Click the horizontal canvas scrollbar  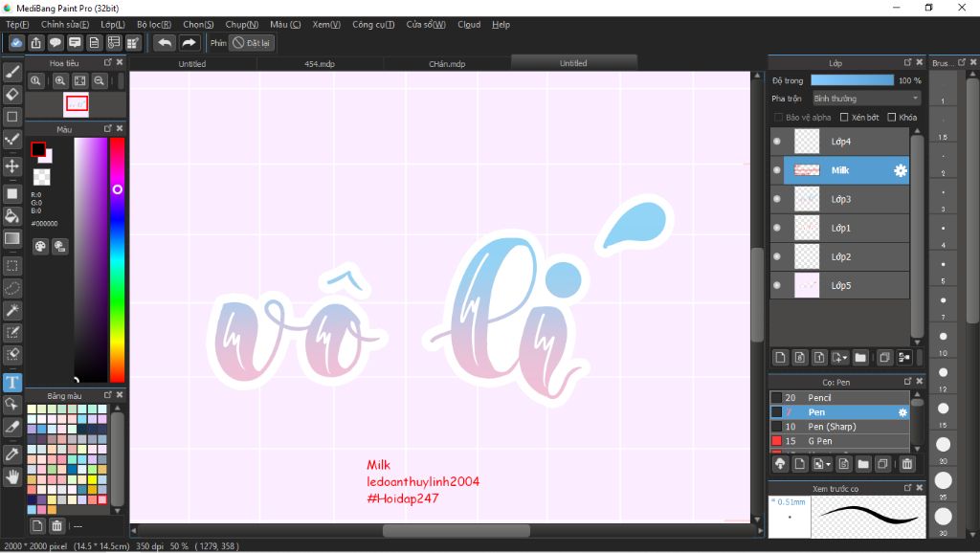[x=457, y=531]
